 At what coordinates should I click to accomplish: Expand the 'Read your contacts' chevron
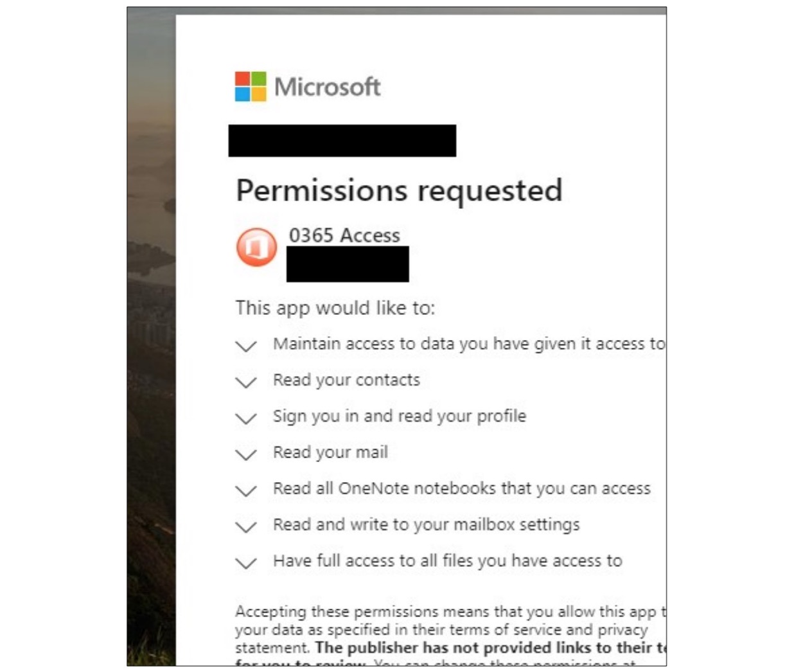pos(245,382)
